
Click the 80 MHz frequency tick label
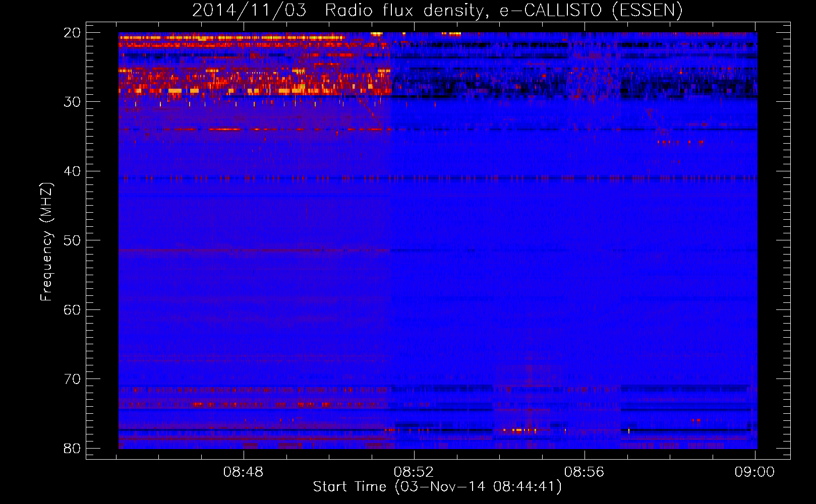click(72, 449)
